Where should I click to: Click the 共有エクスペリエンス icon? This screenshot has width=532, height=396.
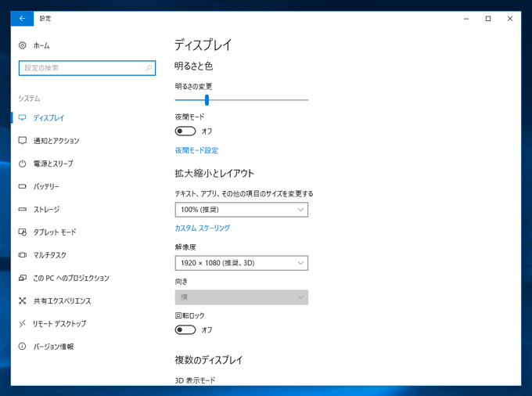click(23, 301)
